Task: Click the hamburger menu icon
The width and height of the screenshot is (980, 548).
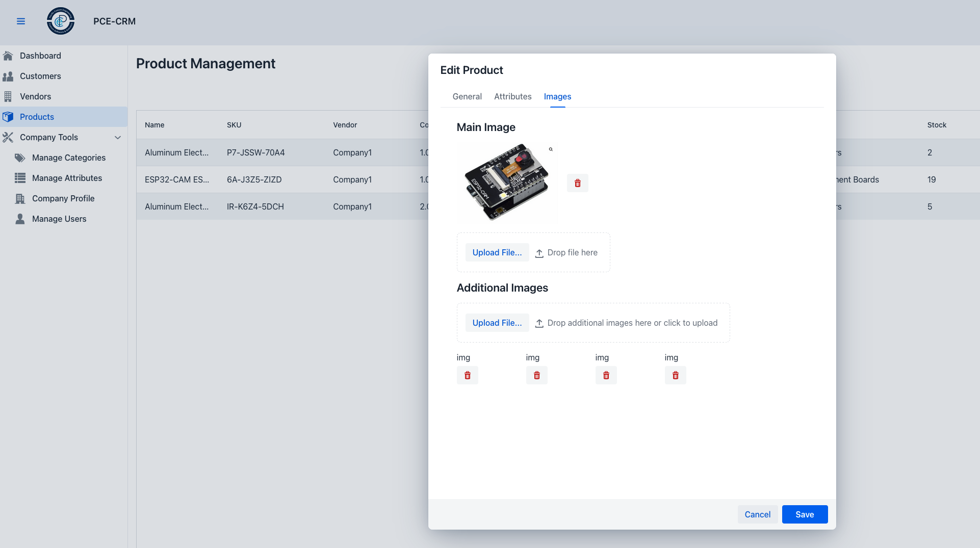Action: (21, 21)
